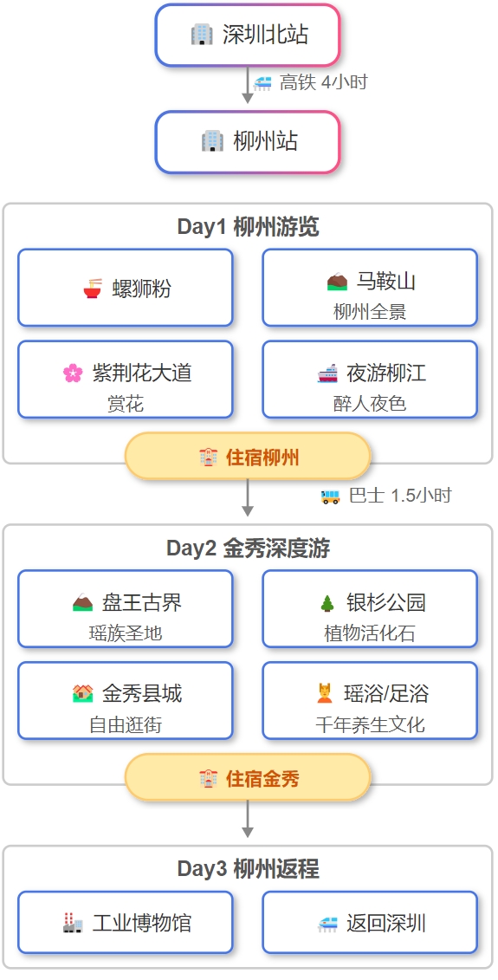The height and width of the screenshot is (980, 498).
Task: Select the 住宿金秀 lodging pill
Action: click(248, 777)
